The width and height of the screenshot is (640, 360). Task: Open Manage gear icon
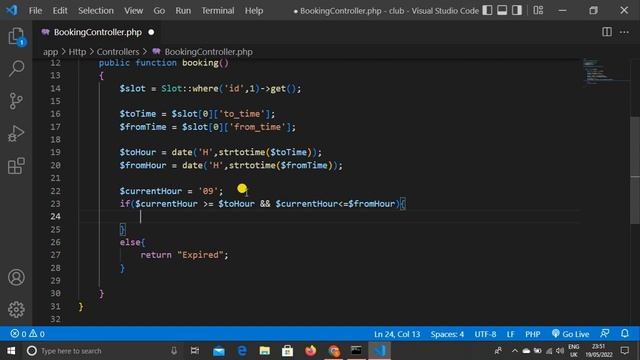click(16, 309)
